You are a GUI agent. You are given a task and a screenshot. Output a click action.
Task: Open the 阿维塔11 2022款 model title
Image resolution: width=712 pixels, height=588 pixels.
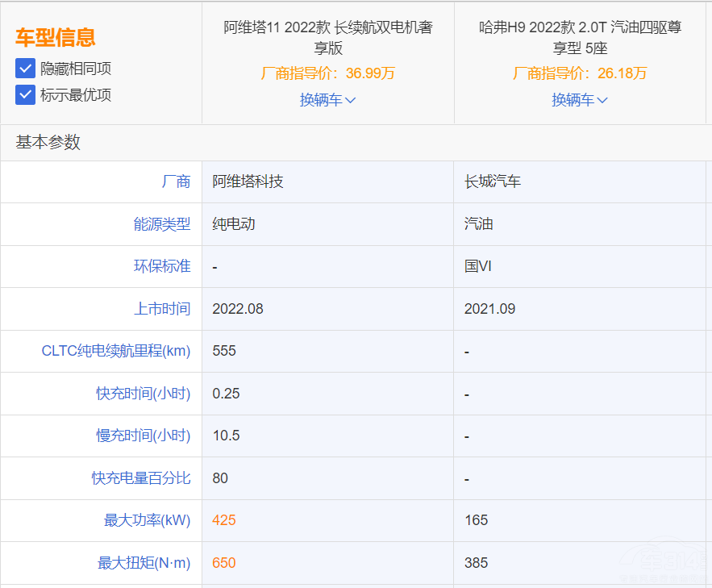(327, 37)
